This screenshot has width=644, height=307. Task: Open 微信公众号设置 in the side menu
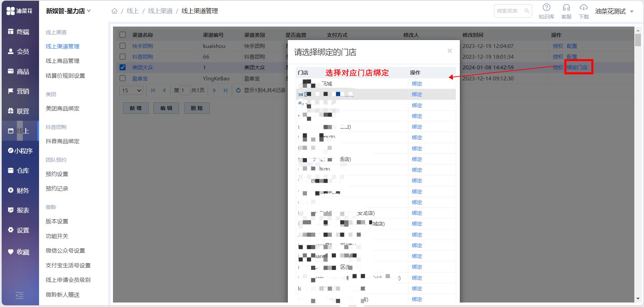[x=65, y=250]
